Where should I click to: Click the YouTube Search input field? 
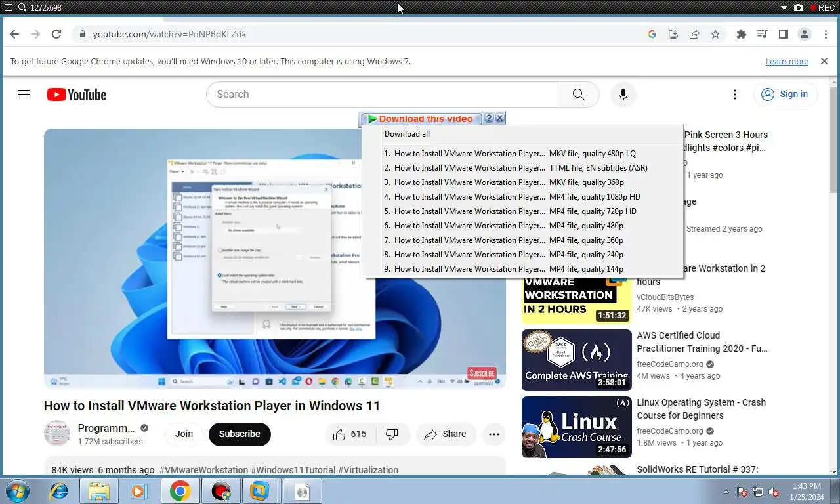[x=382, y=94]
